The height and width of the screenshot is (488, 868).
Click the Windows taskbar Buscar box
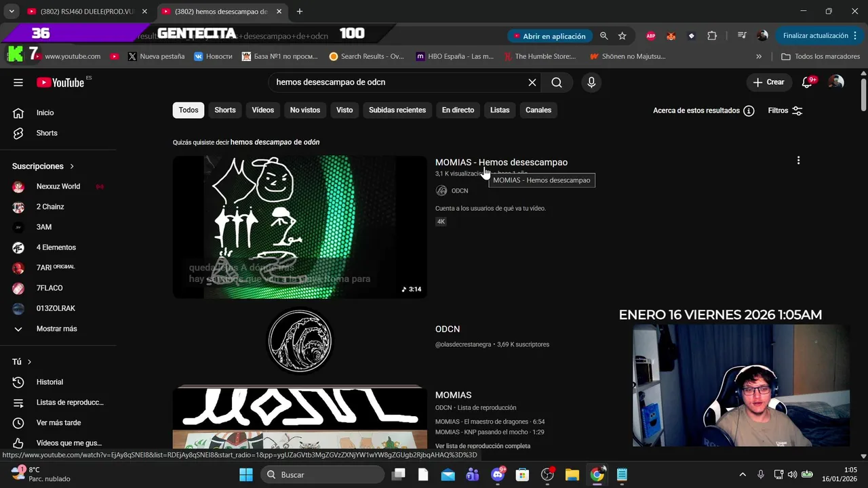(322, 474)
